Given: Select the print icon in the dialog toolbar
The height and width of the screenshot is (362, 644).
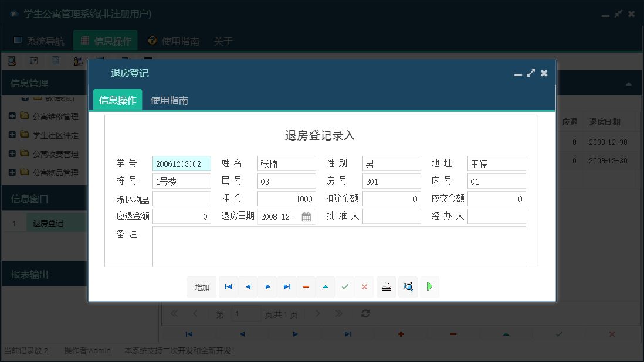Looking at the screenshot, I should [386, 287].
